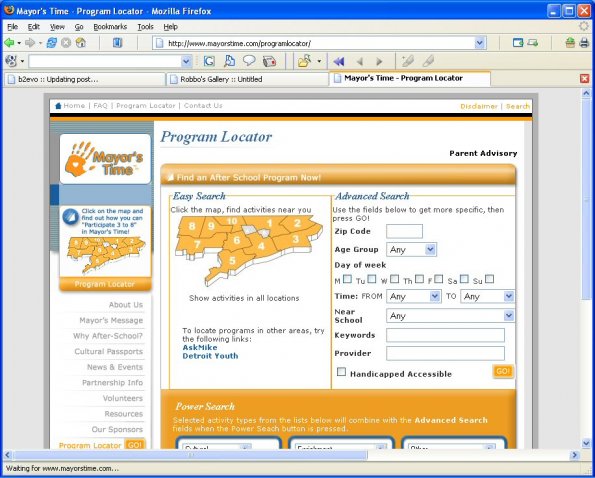The image size is (595, 478).
Task: Open the Age Group dropdown
Action: tap(411, 249)
